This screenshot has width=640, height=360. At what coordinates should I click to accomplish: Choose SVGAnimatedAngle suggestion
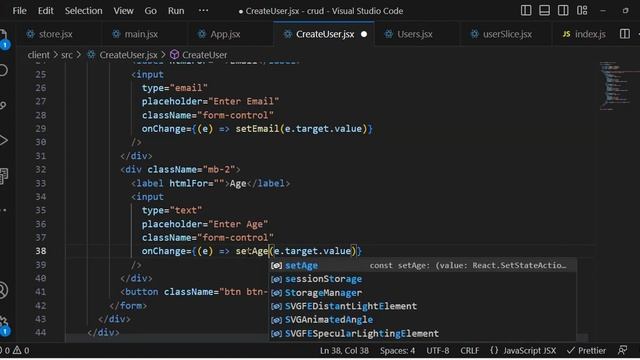tap(423, 320)
